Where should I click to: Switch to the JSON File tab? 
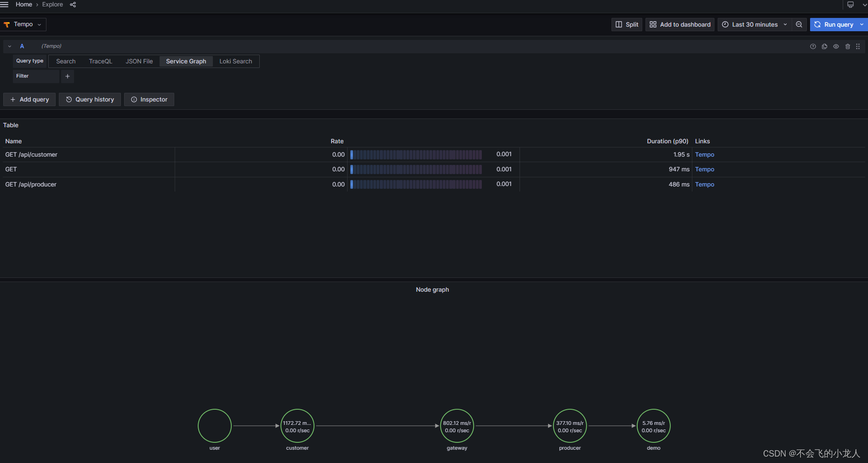coord(139,61)
